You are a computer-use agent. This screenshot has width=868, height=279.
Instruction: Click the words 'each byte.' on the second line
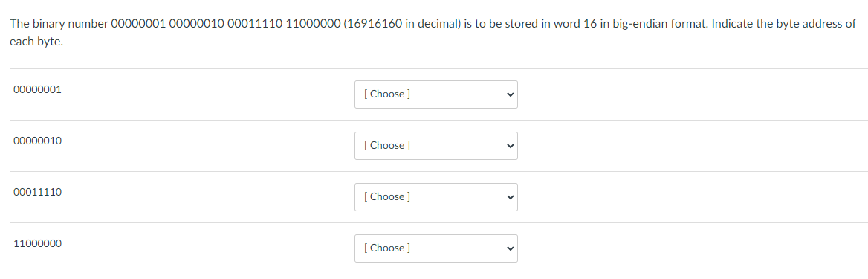click(x=36, y=42)
